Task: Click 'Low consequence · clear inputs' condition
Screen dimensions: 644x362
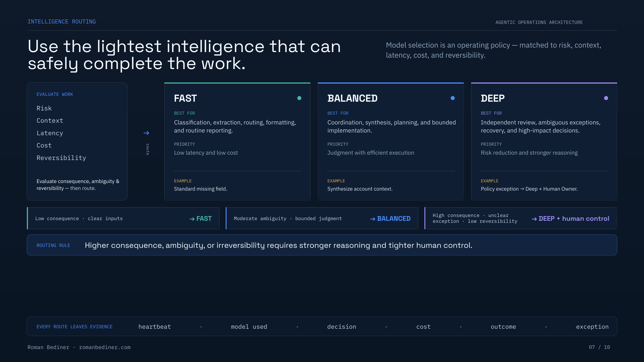Action: (x=79, y=219)
